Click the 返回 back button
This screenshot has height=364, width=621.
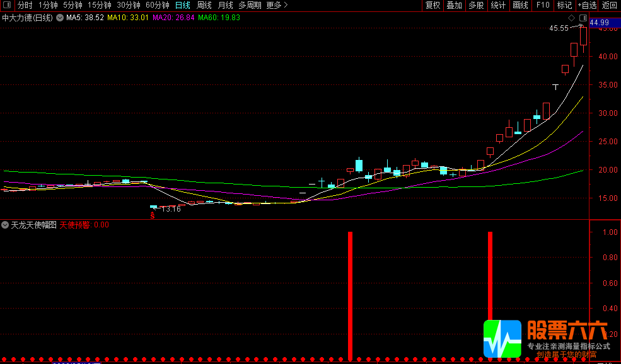click(x=610, y=5)
